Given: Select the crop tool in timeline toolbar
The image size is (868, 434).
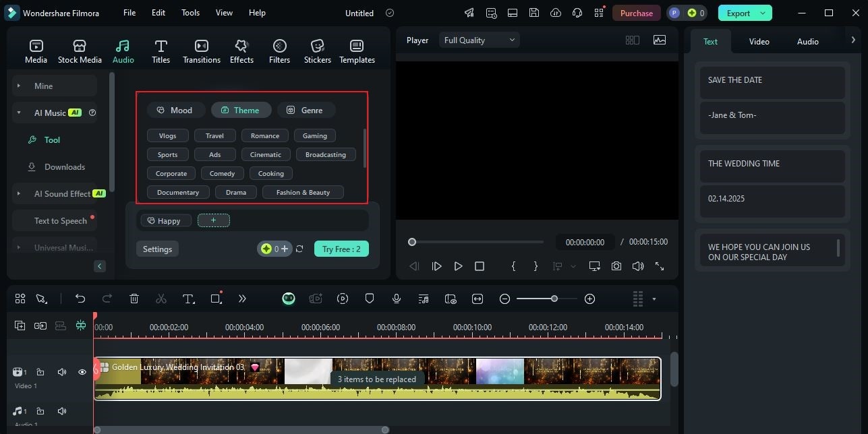Looking at the screenshot, I should click(x=216, y=299).
